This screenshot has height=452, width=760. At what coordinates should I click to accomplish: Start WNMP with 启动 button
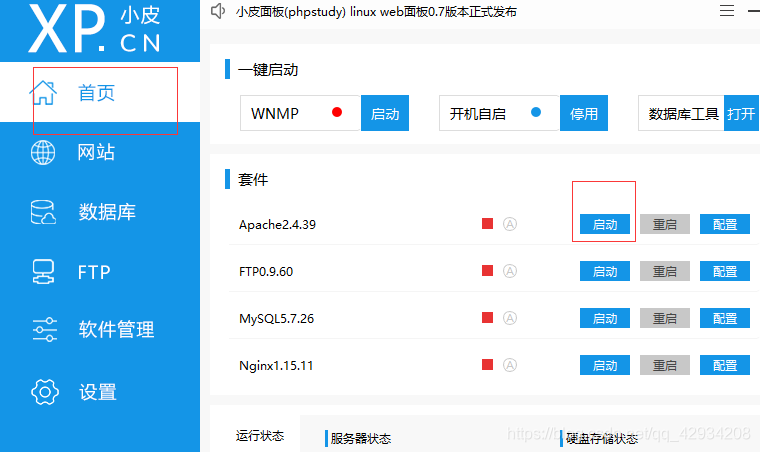coord(385,113)
